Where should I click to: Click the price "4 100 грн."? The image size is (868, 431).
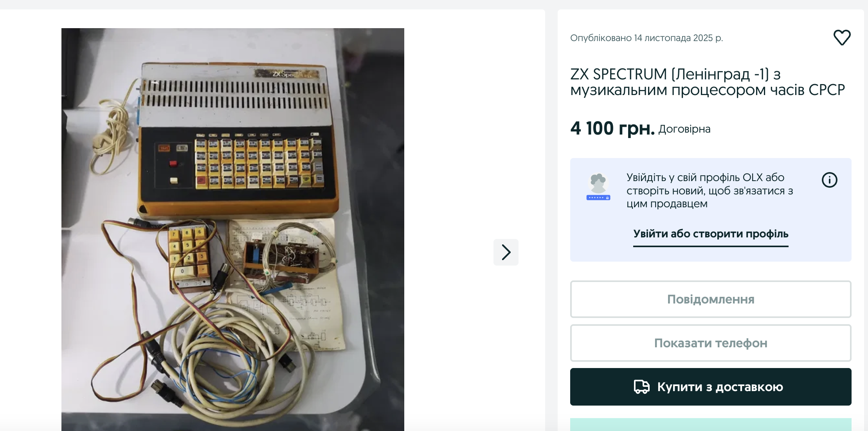(x=612, y=128)
